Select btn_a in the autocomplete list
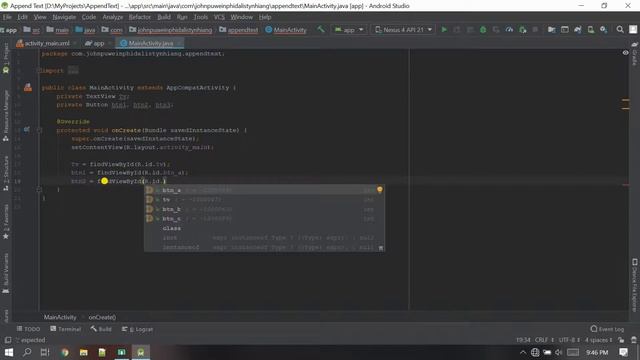Screen dimensions: 640x360 [x=264, y=190]
